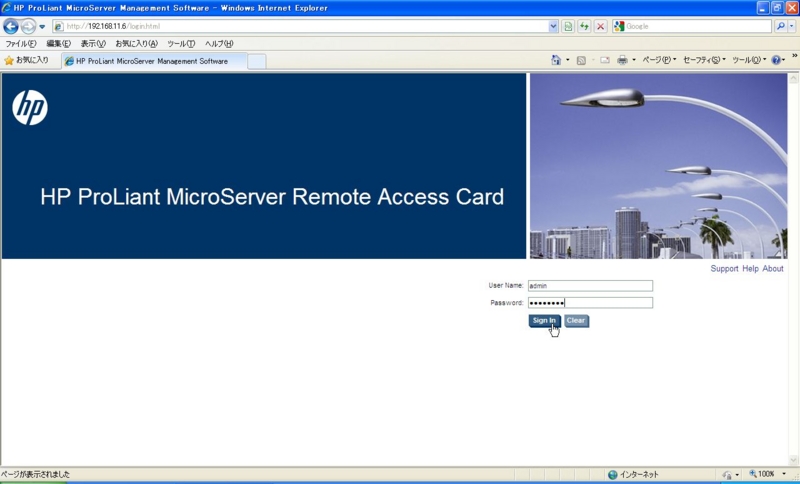
Task: Open the お気に入り(A) menu
Action: click(x=136, y=44)
